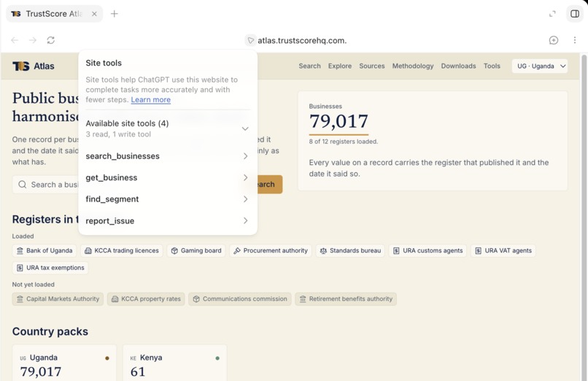Image resolution: width=588 pixels, height=381 pixels.
Task: Open the Tools nav item
Action: 492,66
